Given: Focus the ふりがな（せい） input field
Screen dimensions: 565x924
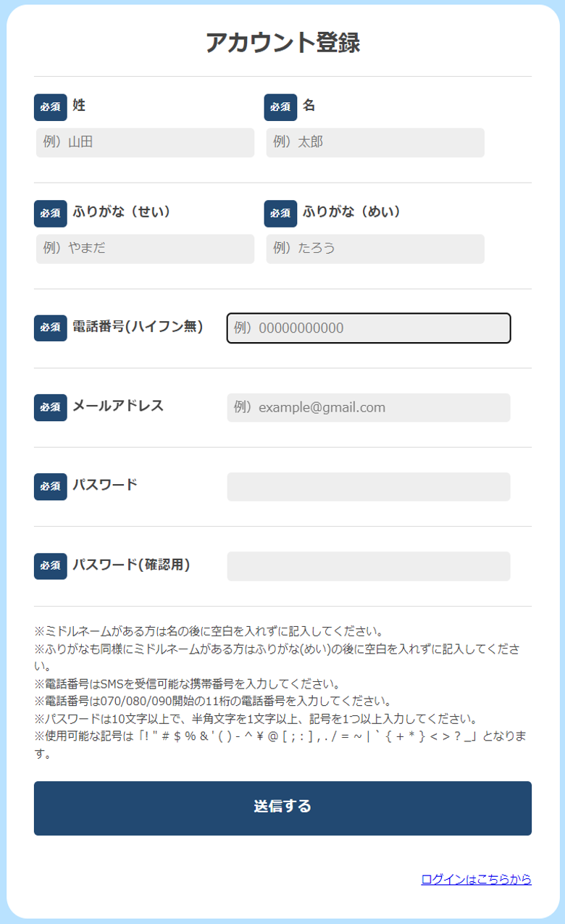Looking at the screenshot, I should 145,249.
